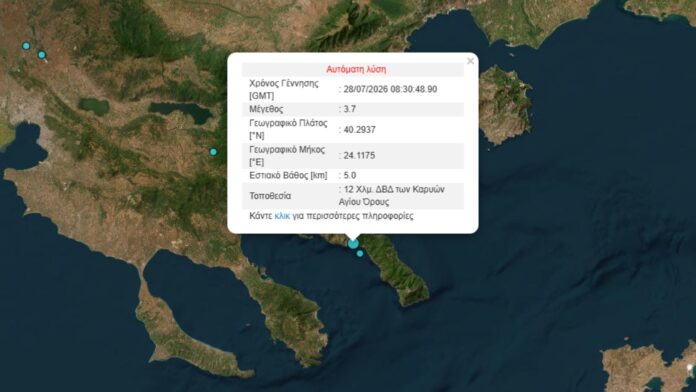The width and height of the screenshot is (696, 392).
Task: Close the earthquake info popup
Action: click(470, 61)
